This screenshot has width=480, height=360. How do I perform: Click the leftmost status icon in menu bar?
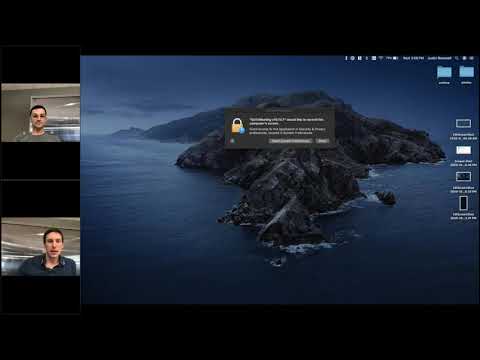pos(346,58)
